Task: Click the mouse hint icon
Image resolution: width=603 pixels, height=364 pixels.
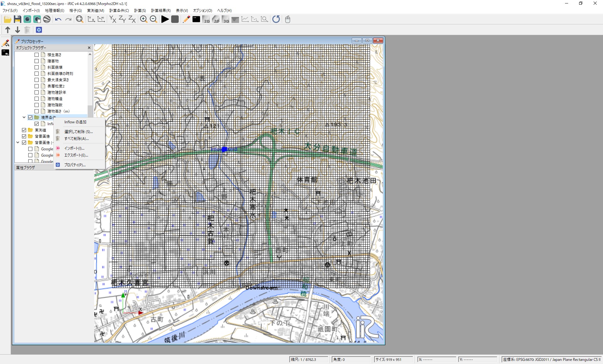Action: point(287,19)
